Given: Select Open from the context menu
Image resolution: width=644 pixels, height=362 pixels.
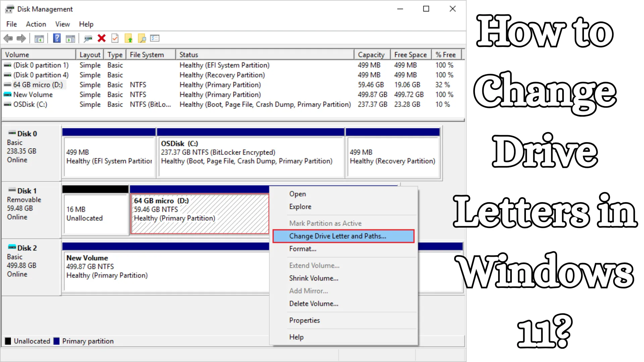Looking at the screenshot, I should tap(343, 194).
